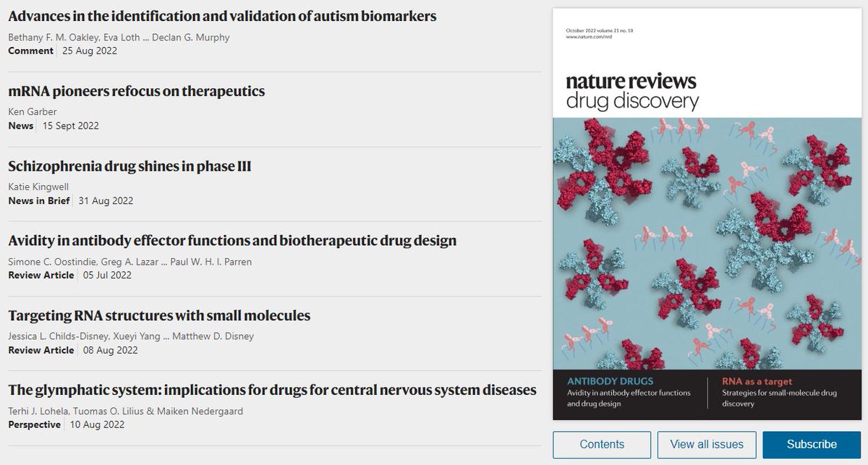Click author Bethany F. M. Oakley
The width and height of the screenshot is (868, 465).
[51, 37]
